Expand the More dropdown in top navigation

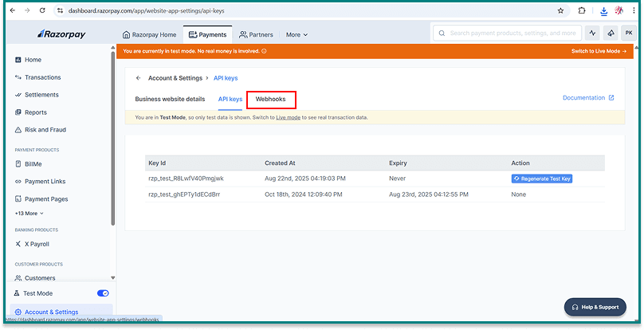coord(296,34)
